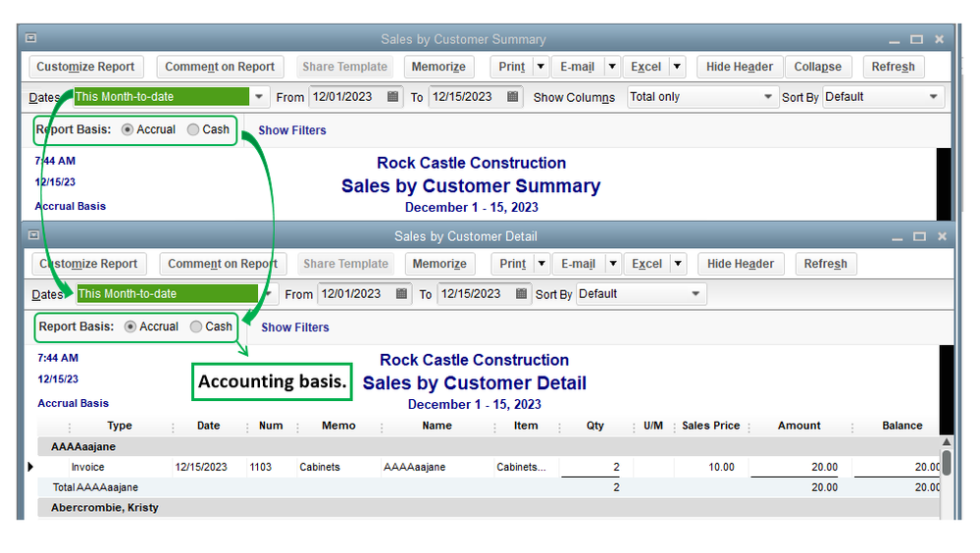Click E-mail button in Summary window
Viewport: 980px width, 553px height.
tap(578, 67)
